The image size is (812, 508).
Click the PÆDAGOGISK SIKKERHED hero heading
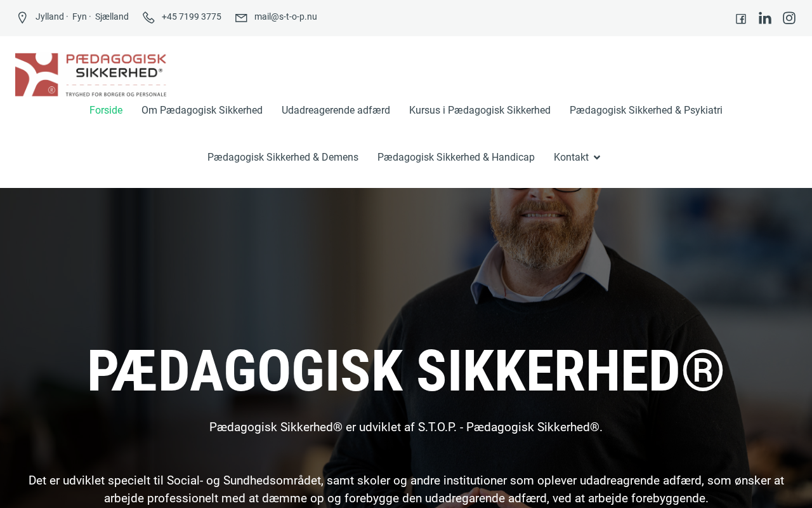tap(405, 371)
